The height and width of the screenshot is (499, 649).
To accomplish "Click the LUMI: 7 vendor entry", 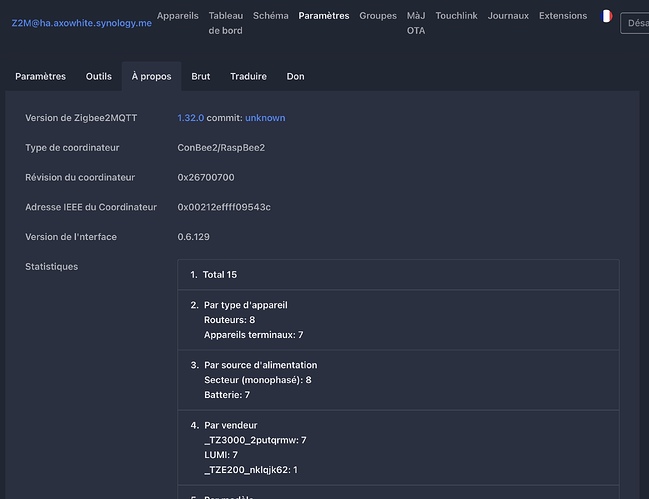I will pyautogui.click(x=221, y=455).
